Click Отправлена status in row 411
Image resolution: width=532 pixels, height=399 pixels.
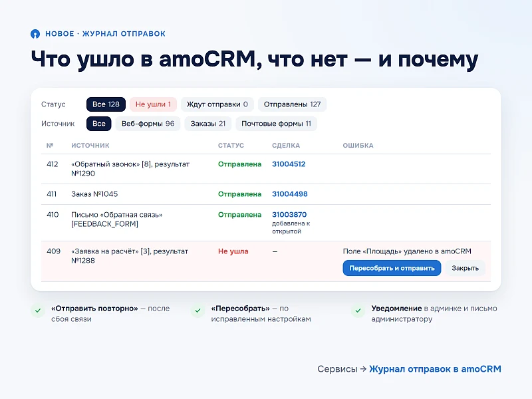[x=239, y=194]
